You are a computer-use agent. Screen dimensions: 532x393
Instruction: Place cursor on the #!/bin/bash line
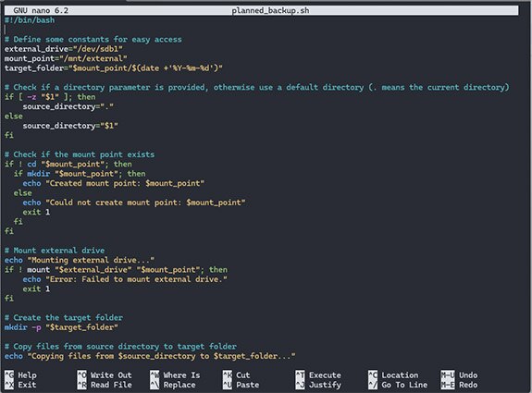30,20
